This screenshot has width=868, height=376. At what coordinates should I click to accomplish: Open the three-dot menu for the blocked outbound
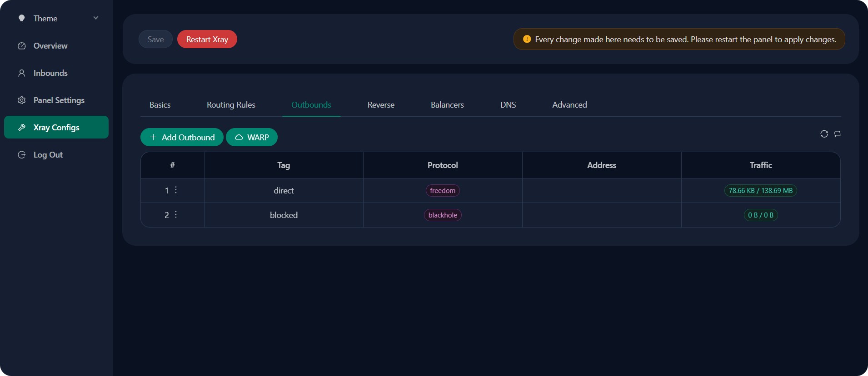click(176, 214)
